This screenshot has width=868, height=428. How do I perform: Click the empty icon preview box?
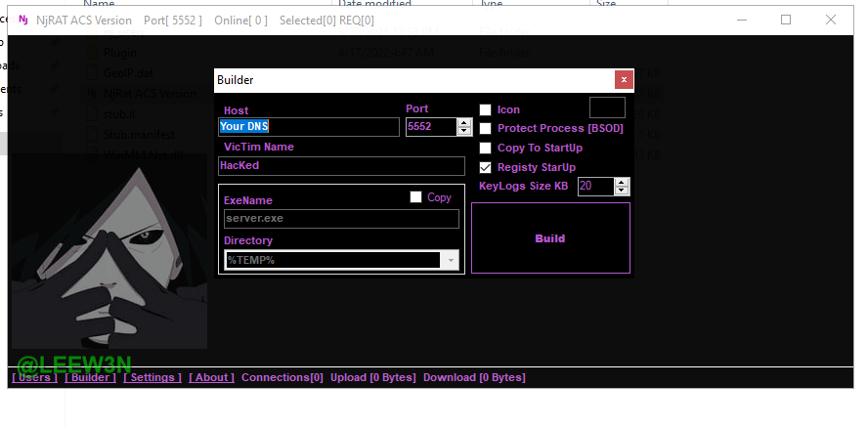click(x=607, y=107)
